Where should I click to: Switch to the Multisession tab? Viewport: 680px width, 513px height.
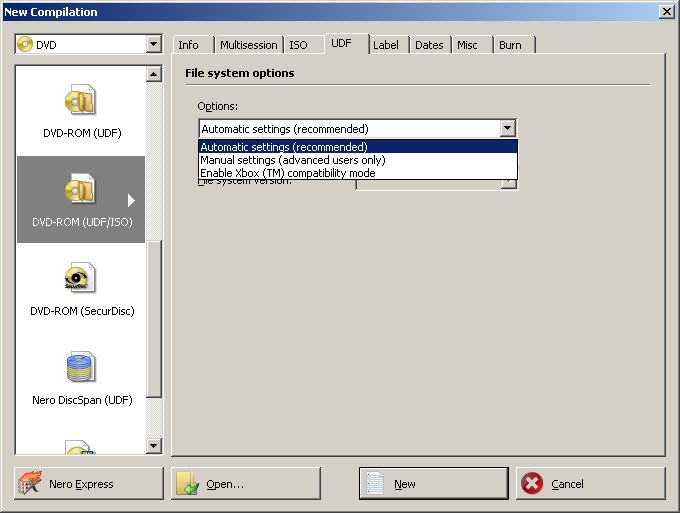pyautogui.click(x=248, y=45)
